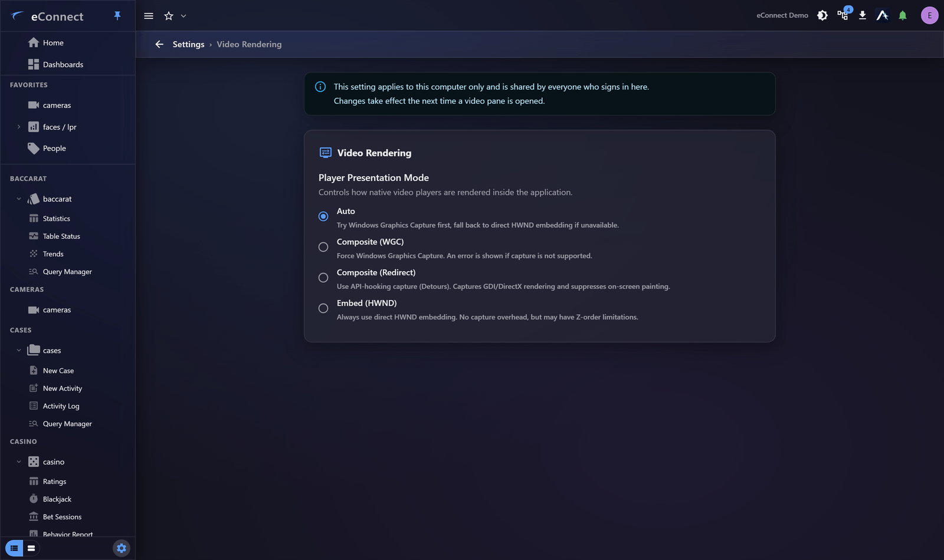This screenshot has height=560, width=944.
Task: Select Composite (WGC) radio option
Action: (323, 247)
